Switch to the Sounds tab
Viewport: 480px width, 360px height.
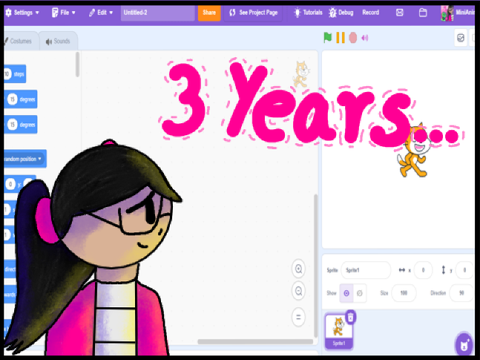(x=58, y=41)
